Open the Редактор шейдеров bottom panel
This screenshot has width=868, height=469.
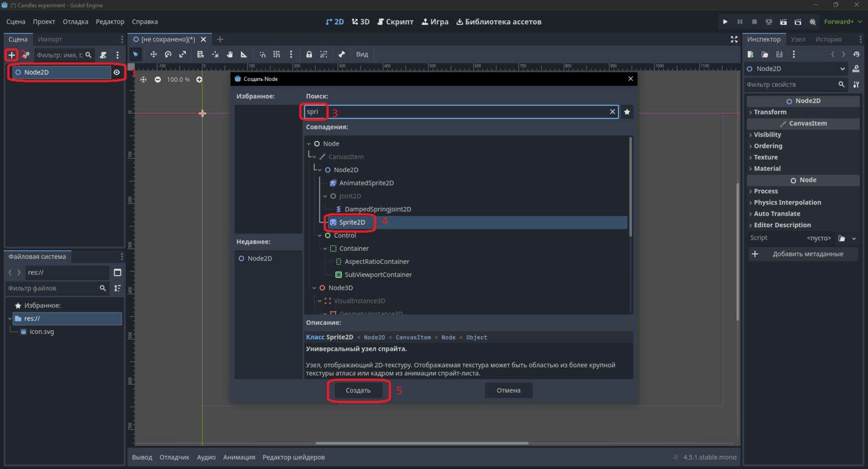pos(294,457)
